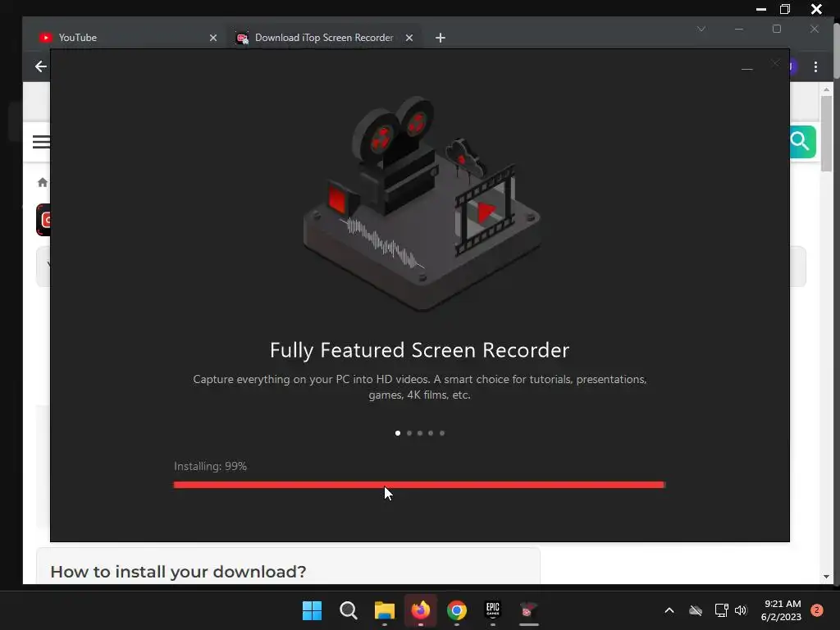This screenshot has width=840, height=630.
Task: Show hidden system tray icons
Action: pyautogui.click(x=669, y=610)
